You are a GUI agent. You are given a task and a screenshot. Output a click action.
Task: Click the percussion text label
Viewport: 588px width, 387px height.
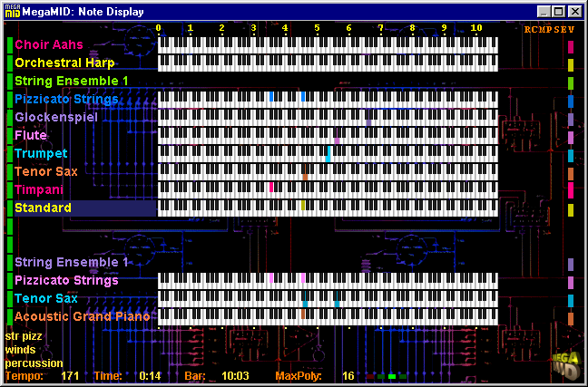[x=33, y=363]
